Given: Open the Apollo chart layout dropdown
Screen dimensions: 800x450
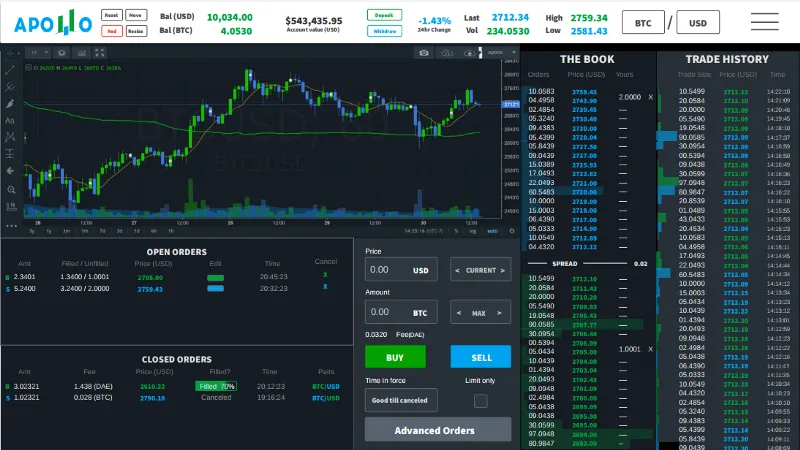Looking at the screenshot, I should coord(502,53).
